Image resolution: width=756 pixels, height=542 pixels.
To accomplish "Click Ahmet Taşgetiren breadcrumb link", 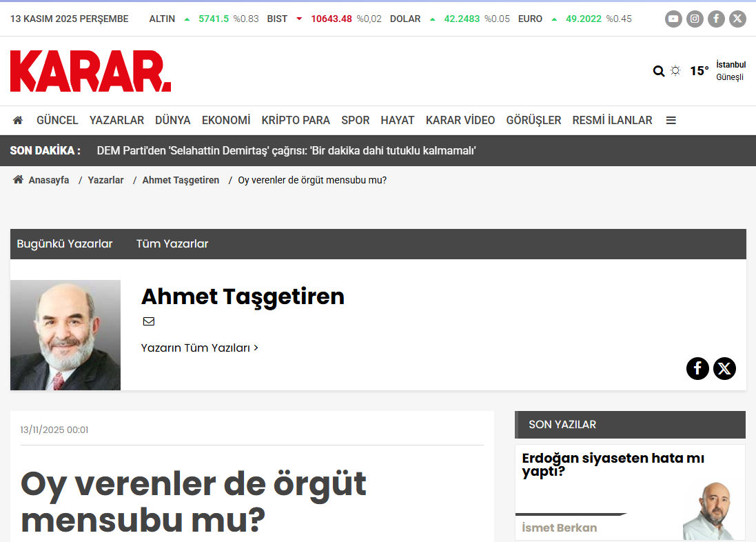I will tap(181, 180).
